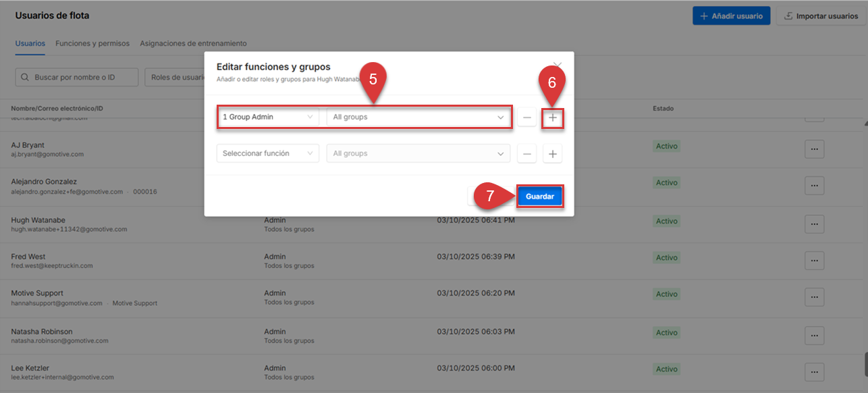The height and width of the screenshot is (393, 868).
Task: Open the Seleccionar función dropdown
Action: (x=268, y=153)
